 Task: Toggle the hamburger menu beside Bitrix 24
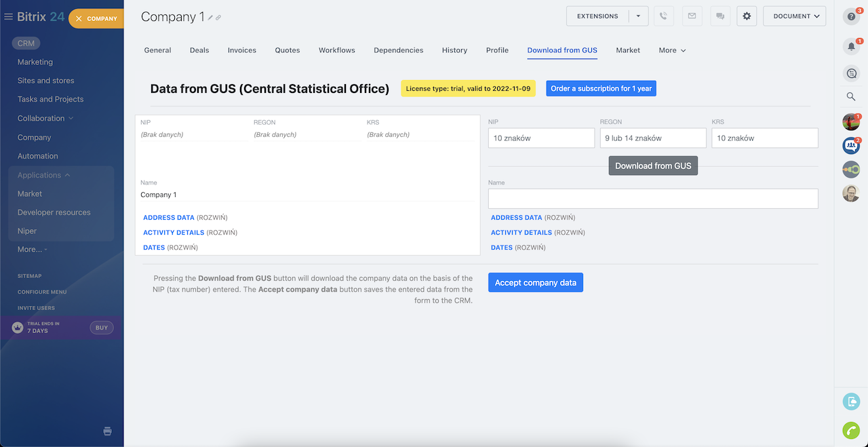click(9, 17)
